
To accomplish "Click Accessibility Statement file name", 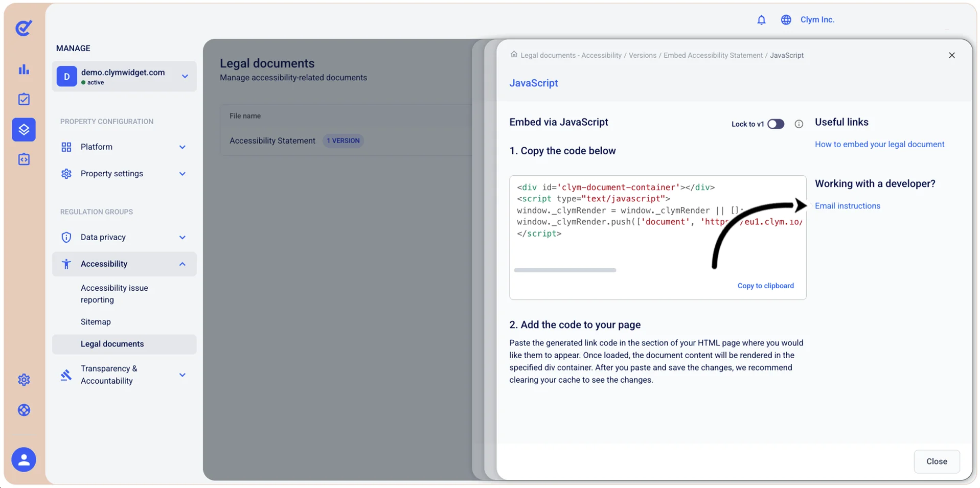I will (272, 141).
